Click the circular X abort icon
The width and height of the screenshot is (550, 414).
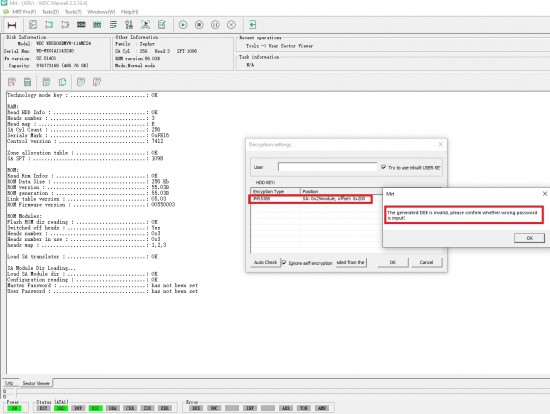231,25
